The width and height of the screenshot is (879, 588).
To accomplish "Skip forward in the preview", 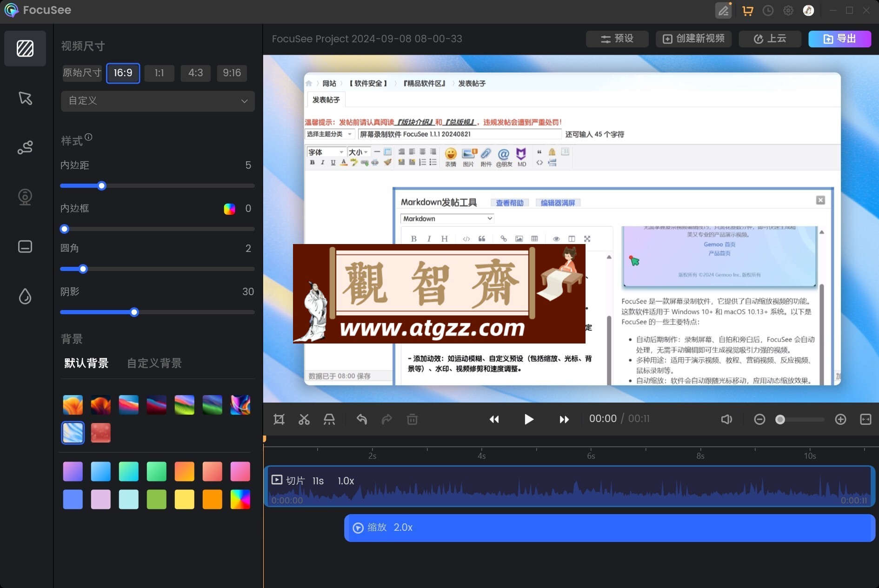I will [x=564, y=419].
